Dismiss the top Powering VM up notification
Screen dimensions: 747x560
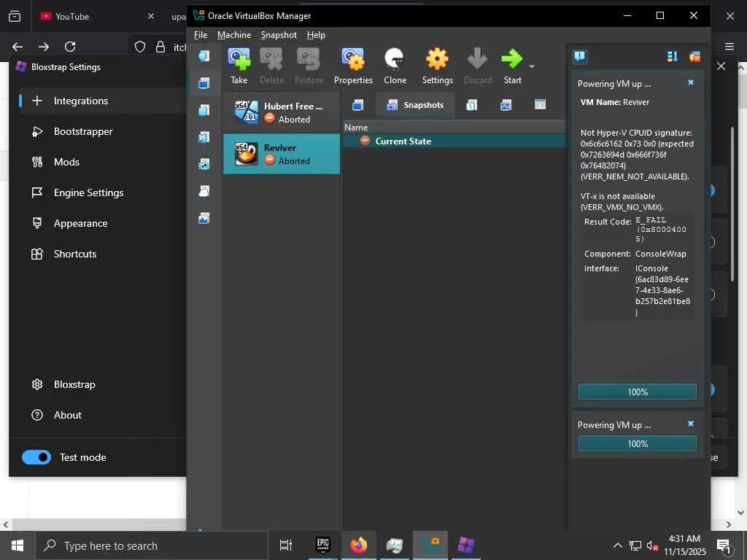pyautogui.click(x=691, y=82)
